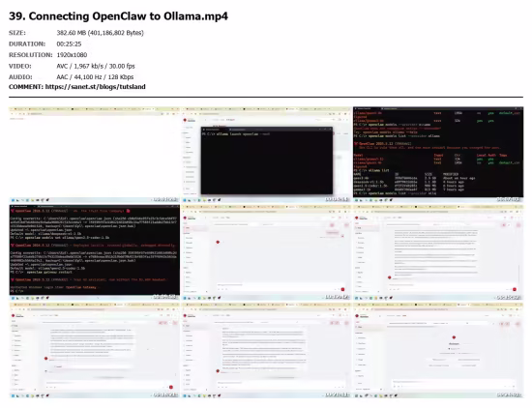Select the file size value '382.60 MB (401,186,802 Bytes)'
The image size is (532, 408).
tap(100, 33)
